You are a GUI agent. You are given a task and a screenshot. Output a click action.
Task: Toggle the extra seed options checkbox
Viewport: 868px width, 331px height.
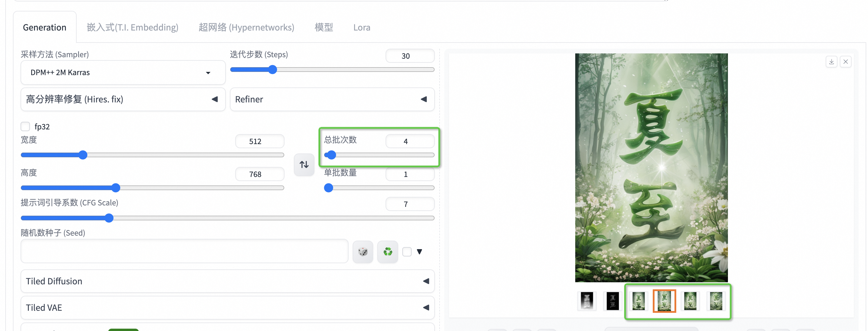point(407,251)
